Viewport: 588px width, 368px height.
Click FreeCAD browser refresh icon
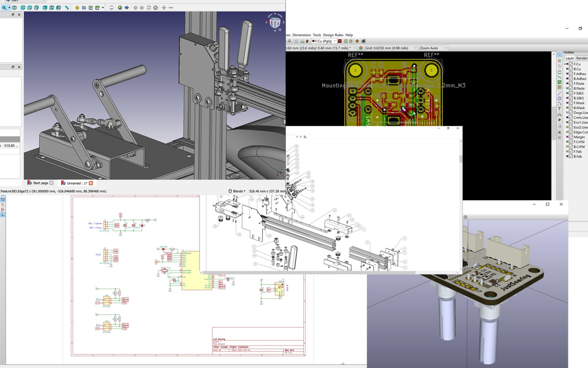click(148, 7)
